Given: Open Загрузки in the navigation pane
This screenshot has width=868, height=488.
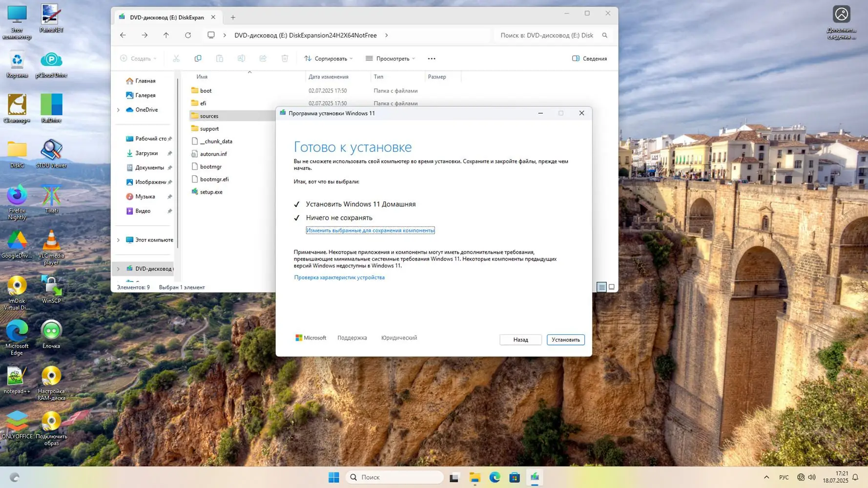Looking at the screenshot, I should pyautogui.click(x=146, y=153).
